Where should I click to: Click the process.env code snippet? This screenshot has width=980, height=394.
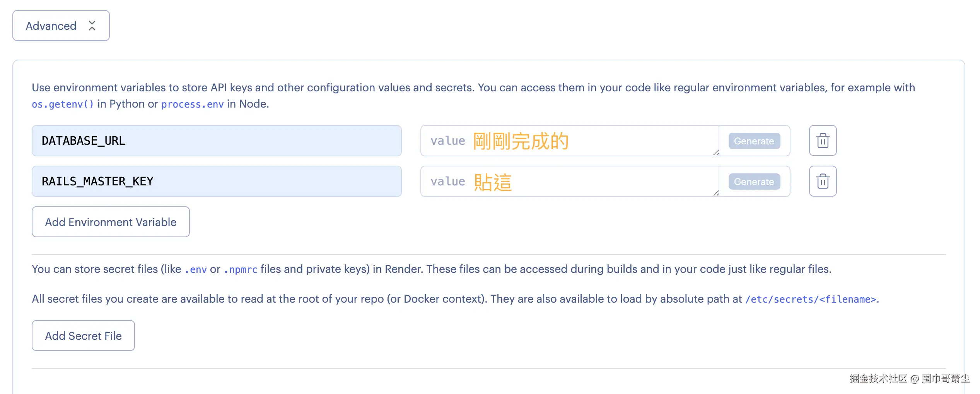point(192,104)
